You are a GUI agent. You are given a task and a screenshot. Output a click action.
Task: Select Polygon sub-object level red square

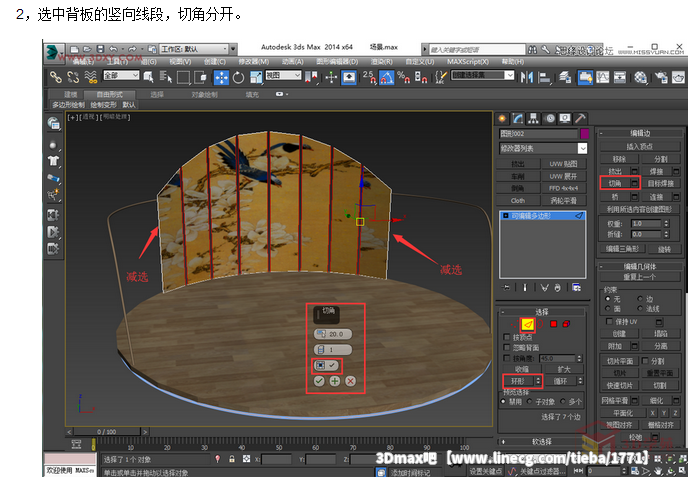[x=553, y=324]
